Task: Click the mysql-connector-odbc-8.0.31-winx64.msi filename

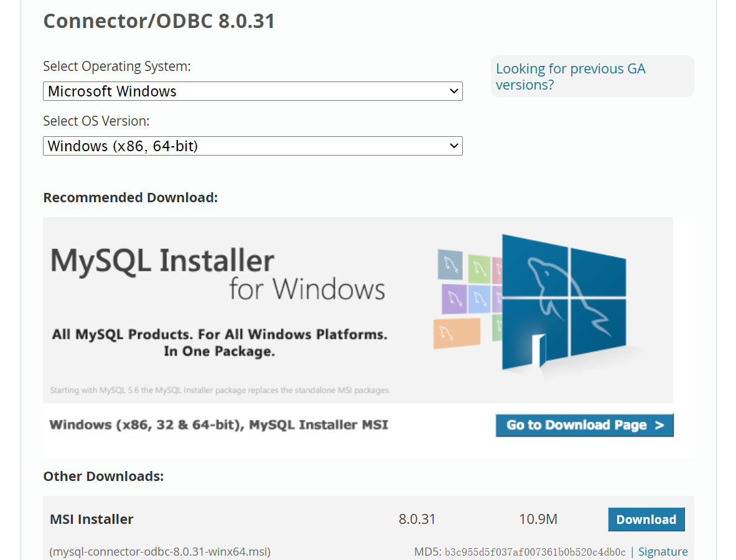Action: tap(160, 552)
